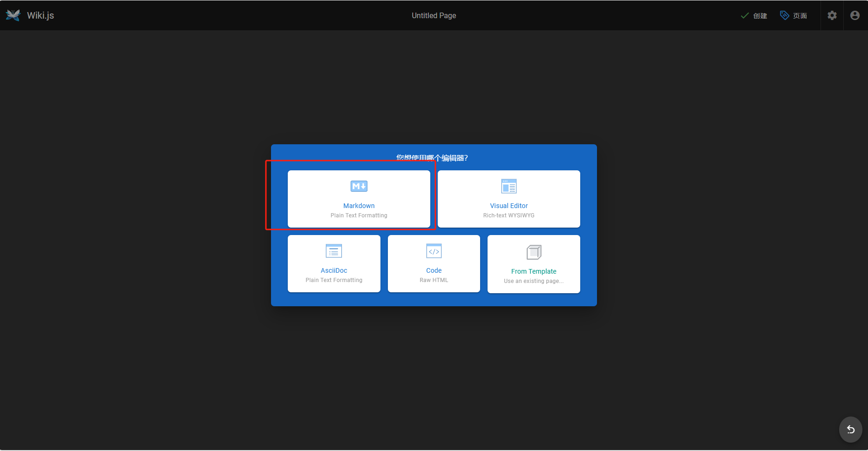
Task: Click Plain Text Formatting under AsciiDoc
Action: click(x=334, y=280)
